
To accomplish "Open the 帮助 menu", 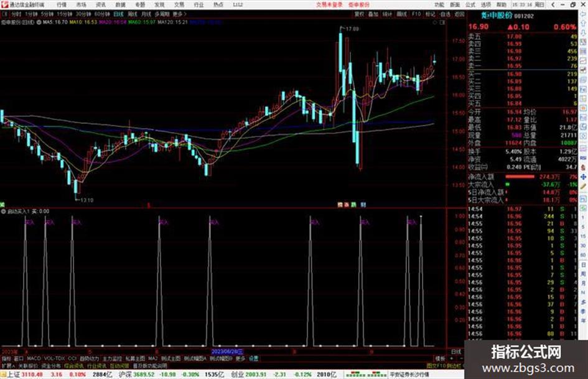I will click(x=501, y=4).
